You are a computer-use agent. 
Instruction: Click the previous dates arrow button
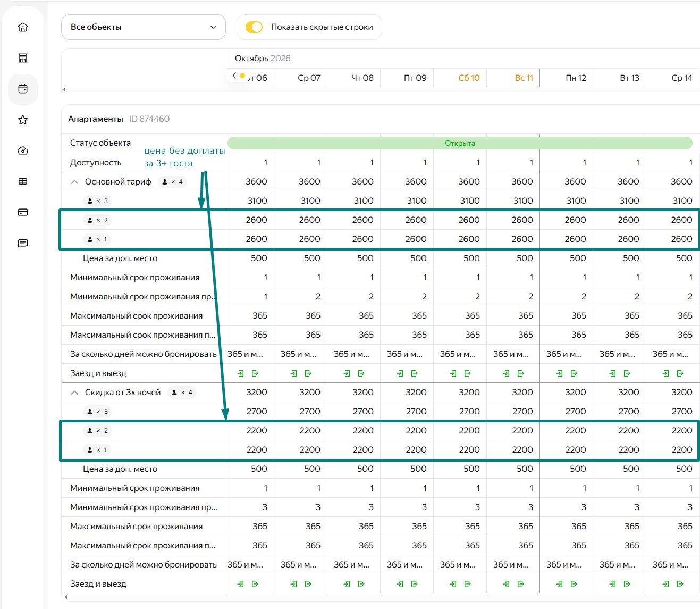click(x=234, y=76)
